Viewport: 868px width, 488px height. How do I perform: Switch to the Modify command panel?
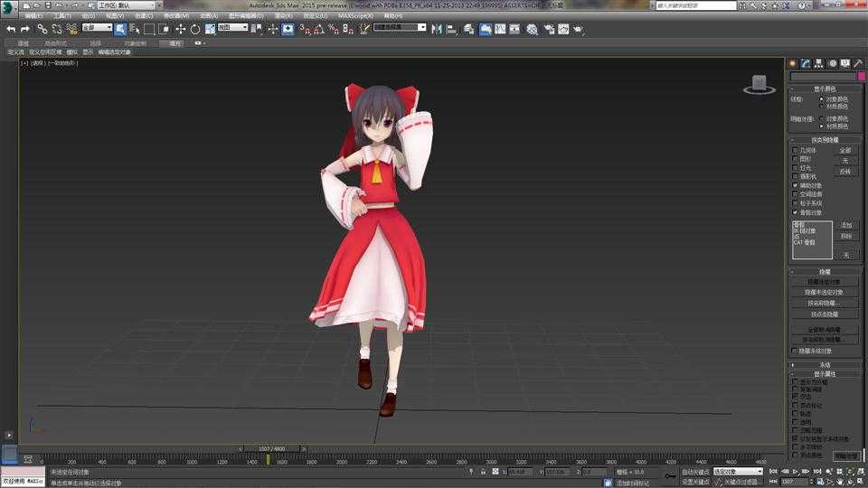pyautogui.click(x=806, y=63)
